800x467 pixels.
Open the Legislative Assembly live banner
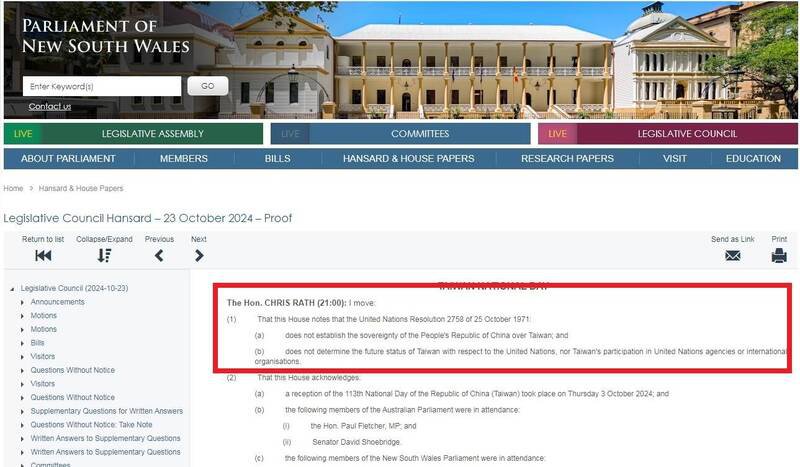(x=133, y=134)
